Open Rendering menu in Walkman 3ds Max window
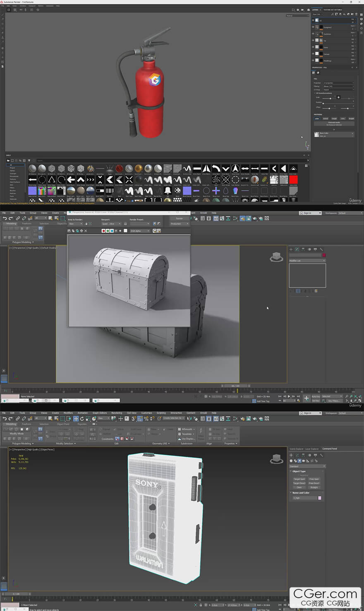Screen dimensions: 364x611 [x=117, y=413]
